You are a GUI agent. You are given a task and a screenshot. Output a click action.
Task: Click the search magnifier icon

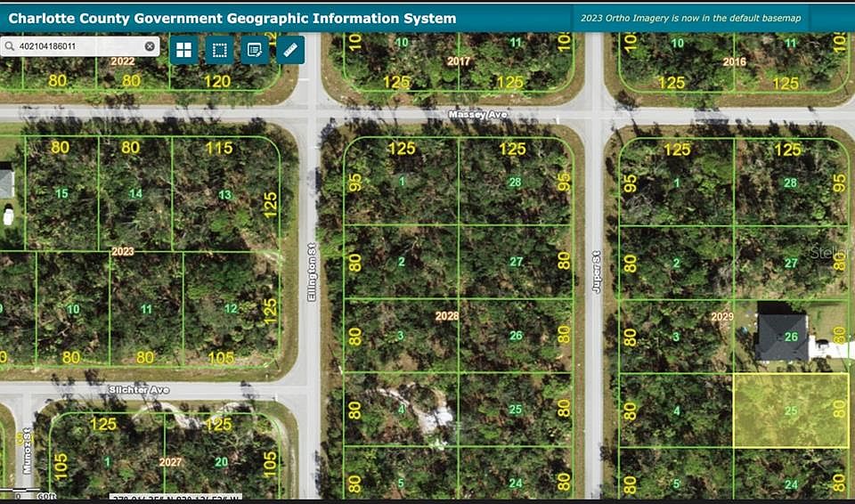coord(9,46)
